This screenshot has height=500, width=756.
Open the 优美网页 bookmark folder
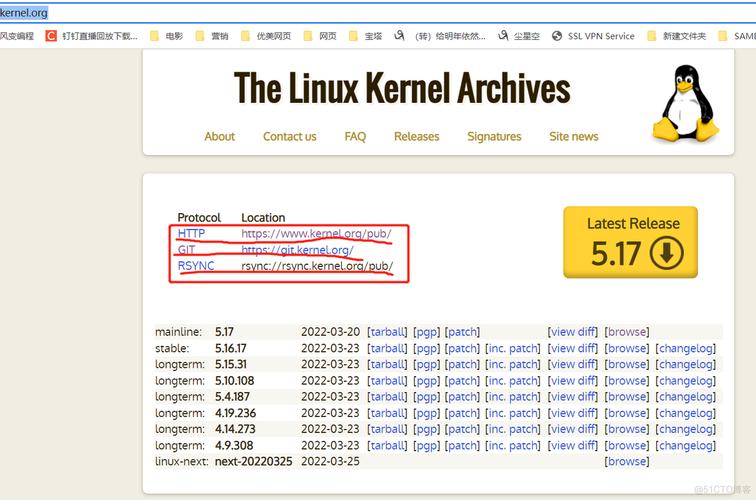[266, 36]
